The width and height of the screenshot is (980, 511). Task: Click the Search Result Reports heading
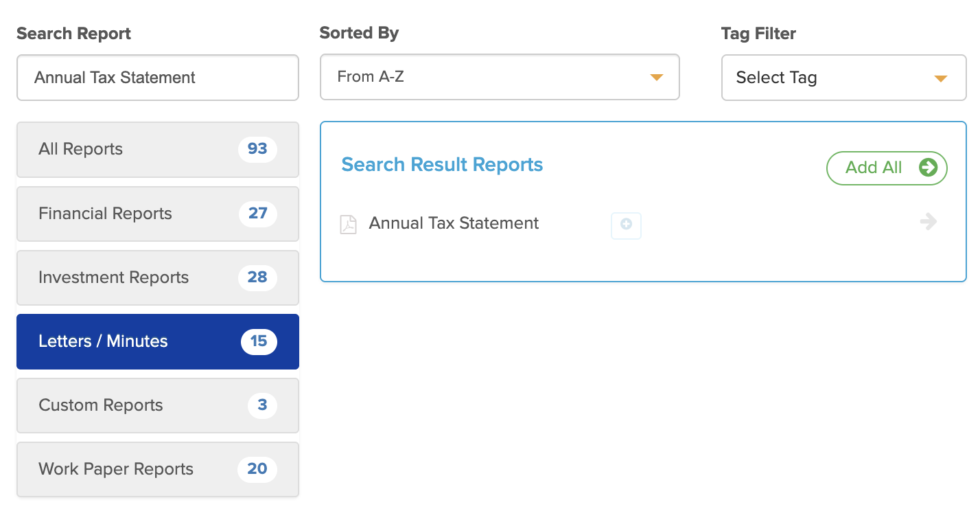click(x=442, y=165)
